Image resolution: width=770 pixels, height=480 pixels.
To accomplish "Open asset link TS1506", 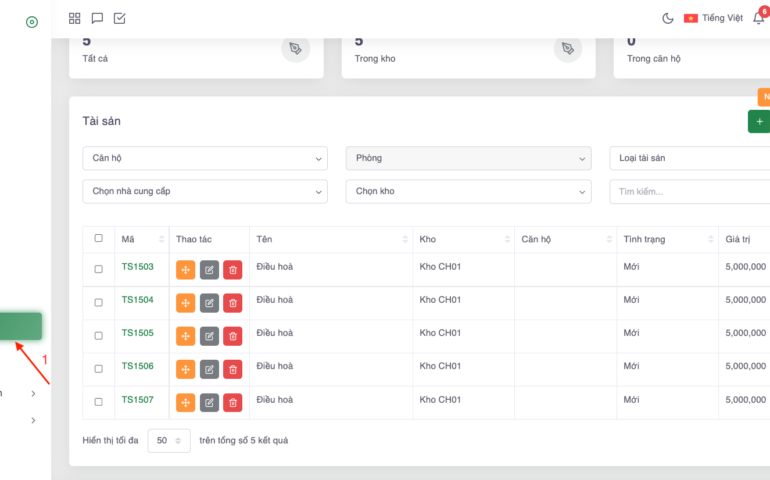I will click(x=137, y=366).
